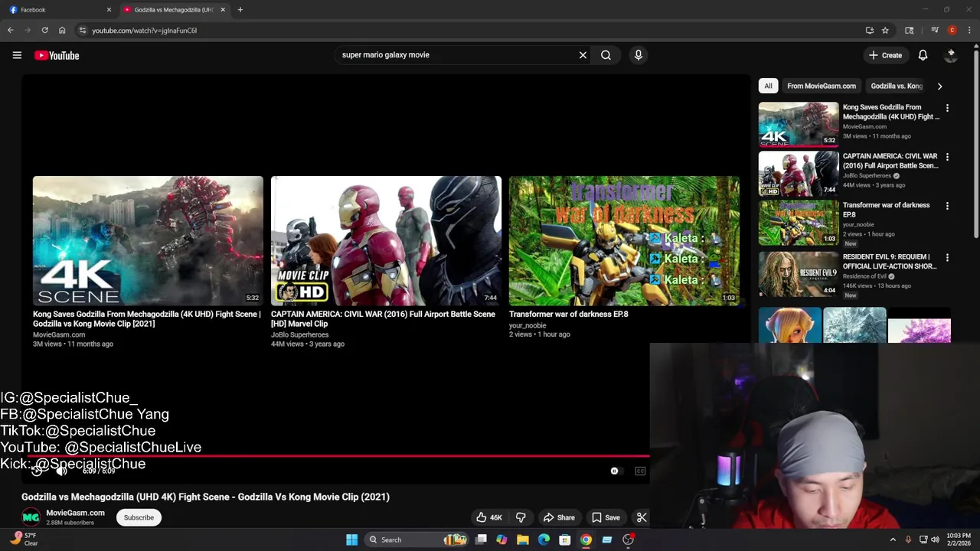
Task: Open Kong Saves Godzilla sidebar thumbnail
Action: (x=799, y=124)
